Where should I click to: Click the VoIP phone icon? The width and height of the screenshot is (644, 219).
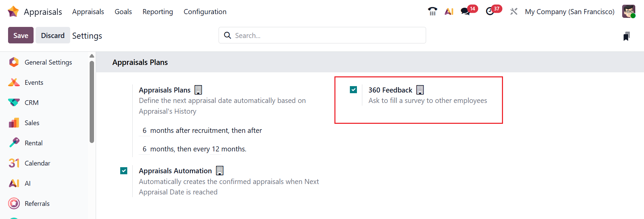pyautogui.click(x=432, y=11)
